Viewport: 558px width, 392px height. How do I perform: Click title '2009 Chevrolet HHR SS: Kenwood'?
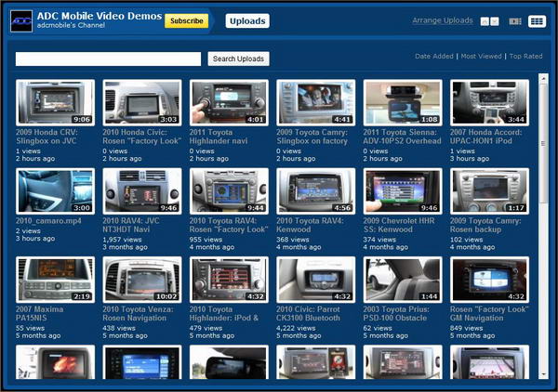[x=399, y=225]
